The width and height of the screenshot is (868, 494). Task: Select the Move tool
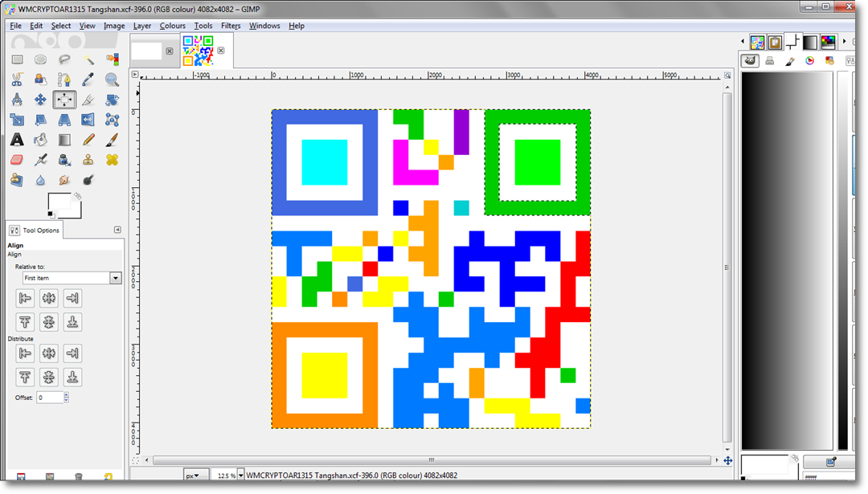tap(40, 100)
